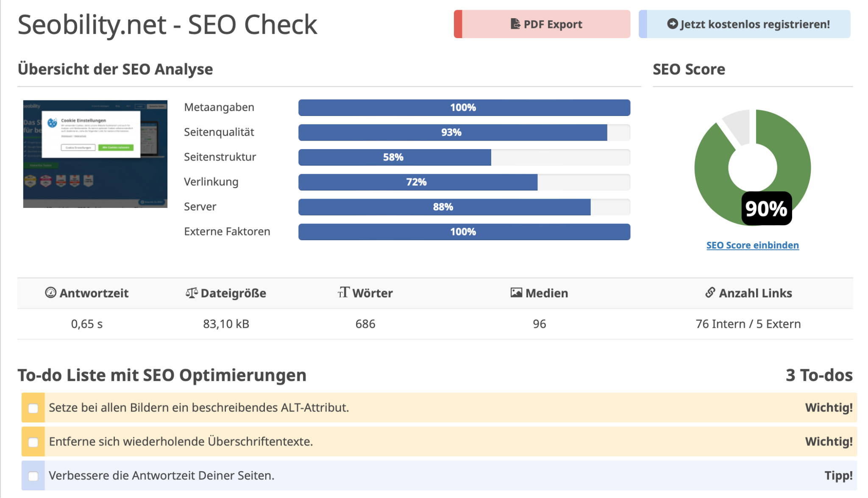Screen dimensions: 868x498
Task: Click the Wichtig! tag on ALT-Attribut row
Action: pyautogui.click(x=829, y=407)
